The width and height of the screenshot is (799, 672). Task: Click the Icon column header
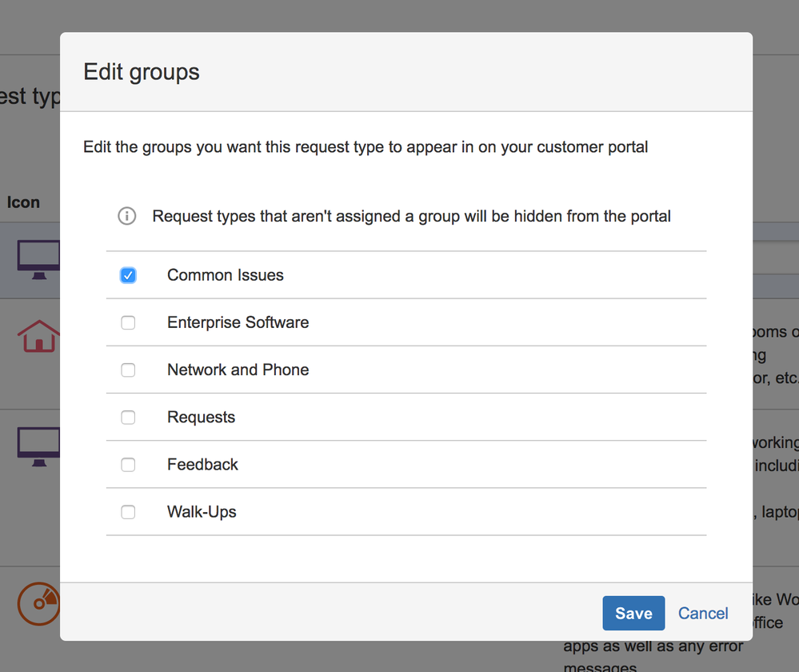pos(23,202)
